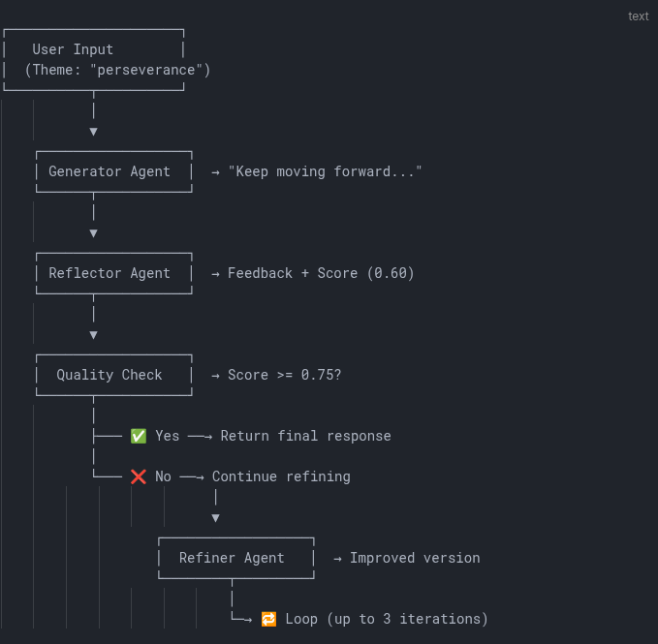This screenshot has height=644, width=658.
Task: Click the "Return final response" text
Action: click(x=305, y=436)
